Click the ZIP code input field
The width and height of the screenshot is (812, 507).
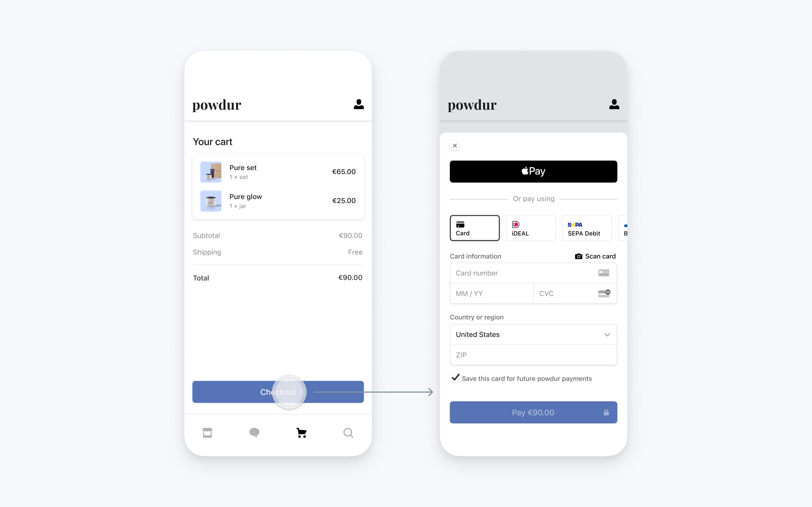(x=533, y=355)
